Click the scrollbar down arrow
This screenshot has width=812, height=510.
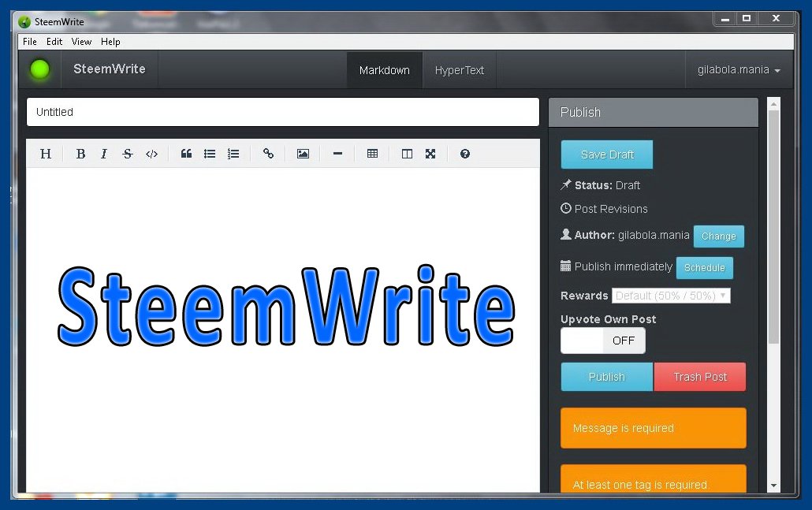coord(773,485)
